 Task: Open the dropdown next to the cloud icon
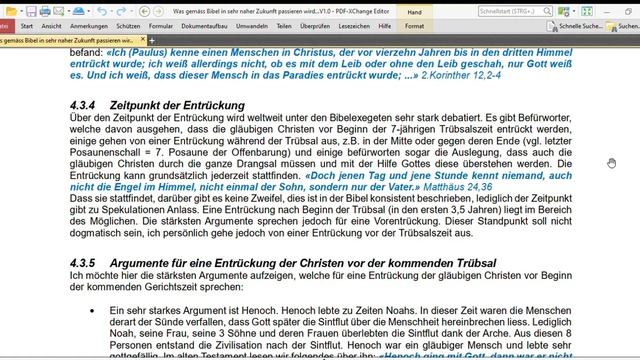pos(89,11)
